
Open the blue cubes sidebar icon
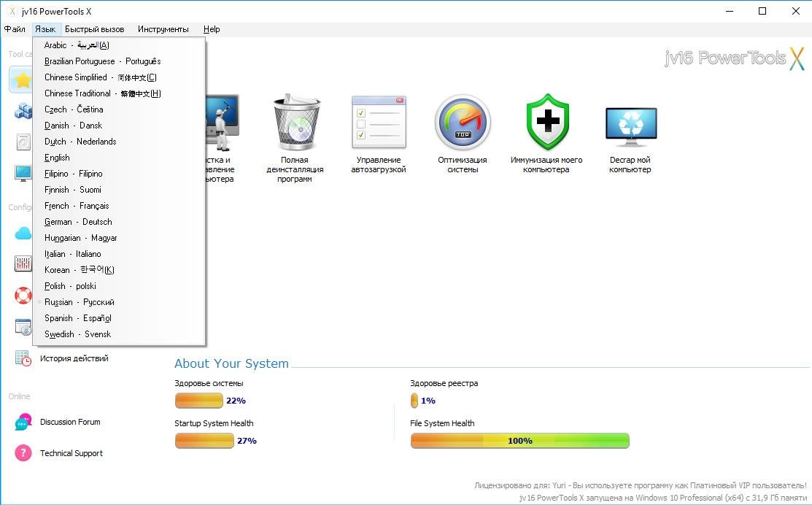(x=23, y=109)
